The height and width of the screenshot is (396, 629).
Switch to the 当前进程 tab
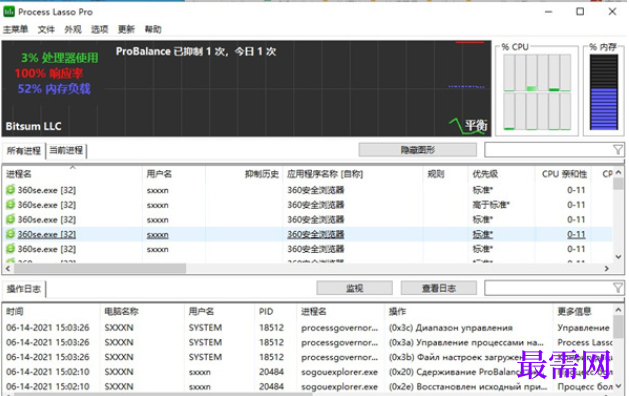click(66, 150)
